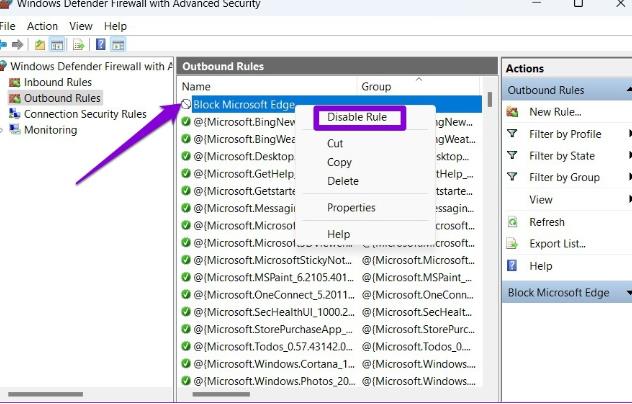Toggle Show/Hide Action Pane toolbar icon

tap(118, 45)
